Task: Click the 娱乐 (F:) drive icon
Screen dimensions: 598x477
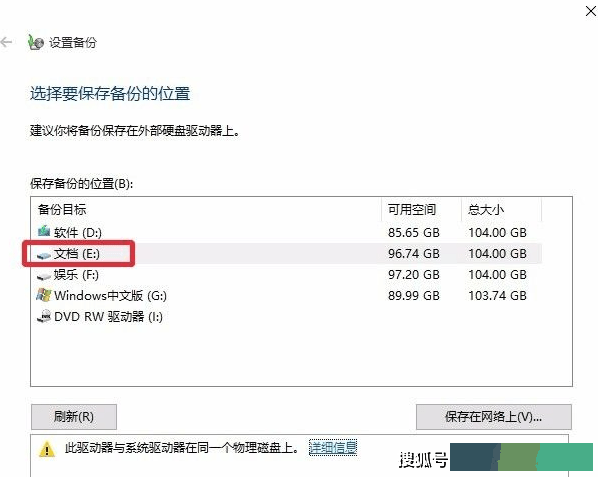Action: click(x=44, y=276)
